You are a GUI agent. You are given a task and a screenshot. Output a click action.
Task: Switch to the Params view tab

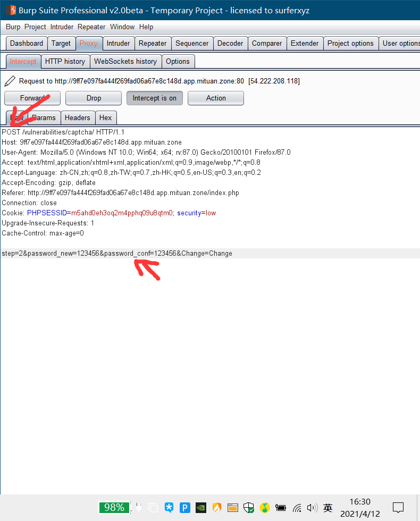[44, 117]
